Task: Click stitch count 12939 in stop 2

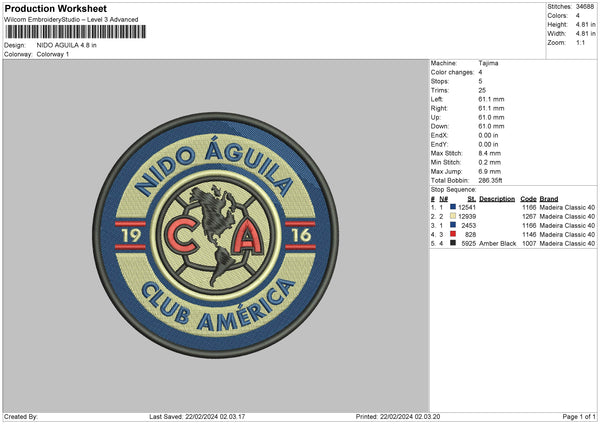Action: 467,217
